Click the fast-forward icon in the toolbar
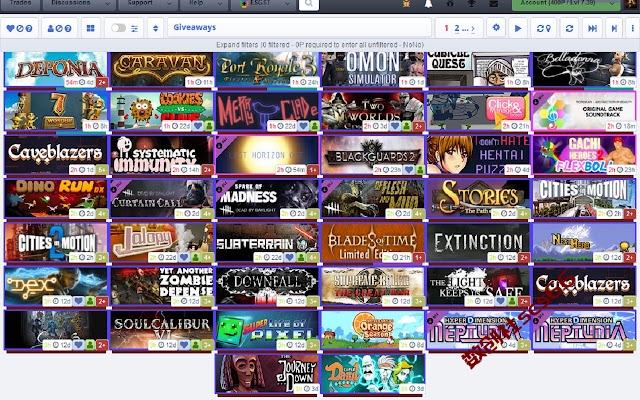 (592, 28)
